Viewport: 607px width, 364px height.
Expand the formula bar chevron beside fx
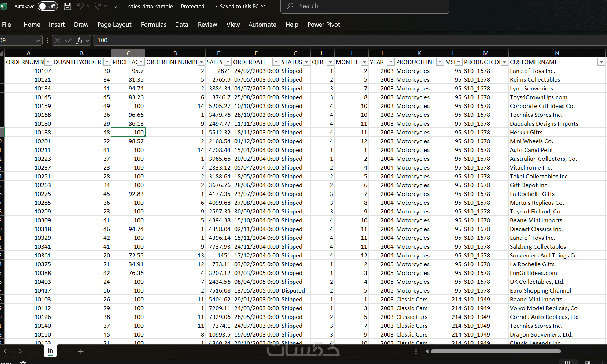pos(88,40)
